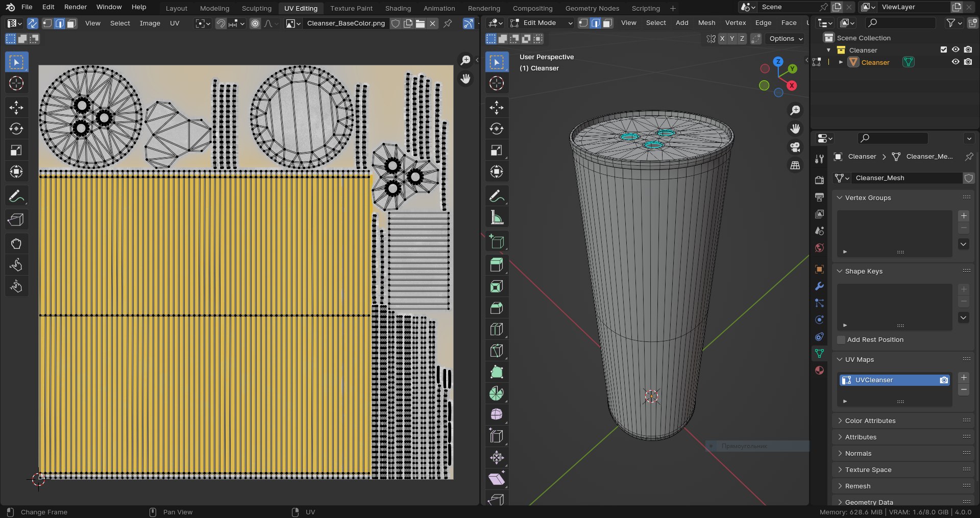Hide the Cleanser object in viewport

pos(955,62)
